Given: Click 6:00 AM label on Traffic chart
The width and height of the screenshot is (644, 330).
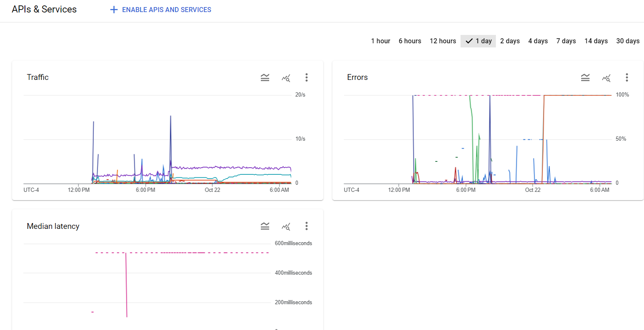Looking at the screenshot, I should [x=279, y=190].
